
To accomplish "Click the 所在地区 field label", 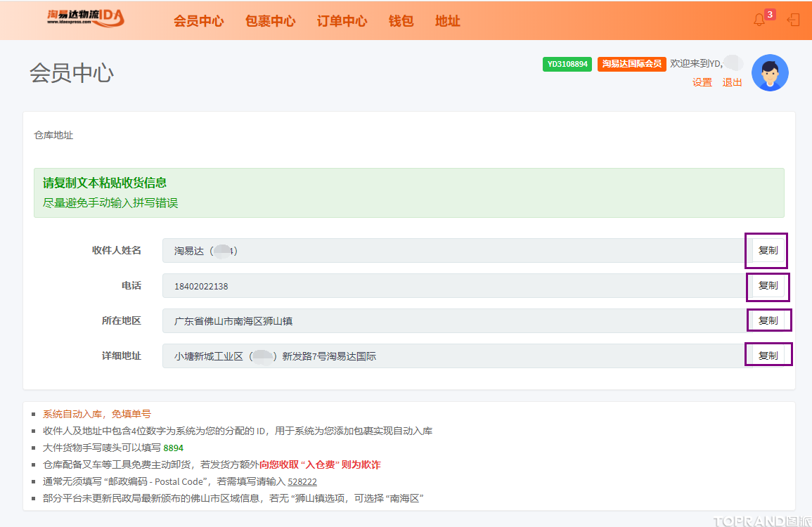I will pos(121,321).
